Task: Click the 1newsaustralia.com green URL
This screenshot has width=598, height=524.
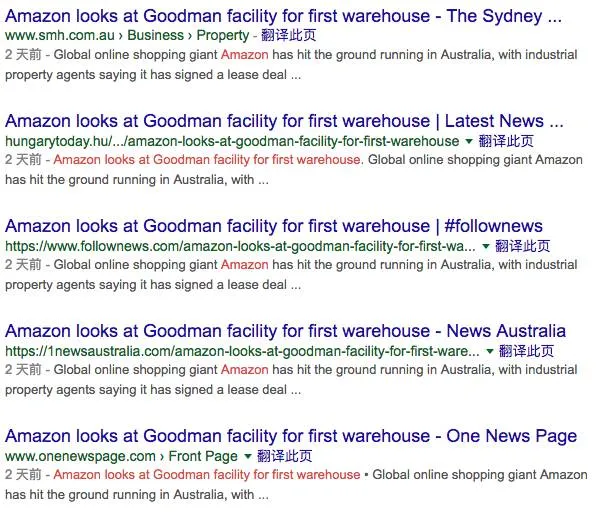Action: (x=242, y=351)
